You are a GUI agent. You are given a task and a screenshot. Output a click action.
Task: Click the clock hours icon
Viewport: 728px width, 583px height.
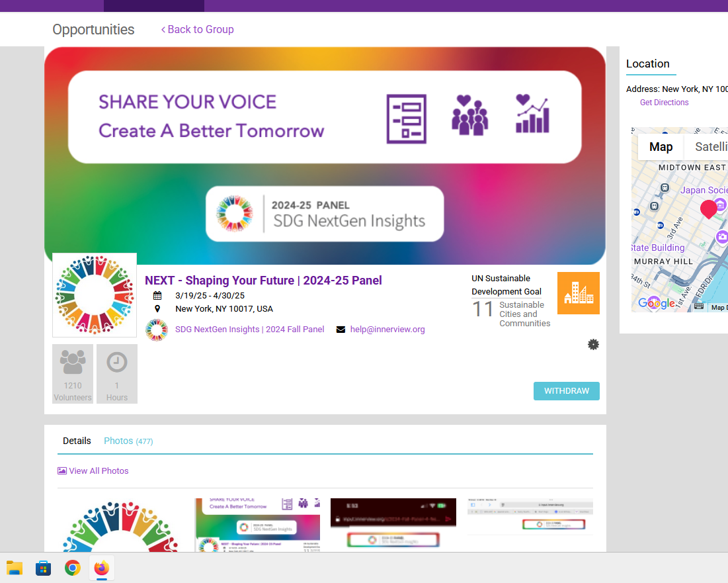point(117,362)
